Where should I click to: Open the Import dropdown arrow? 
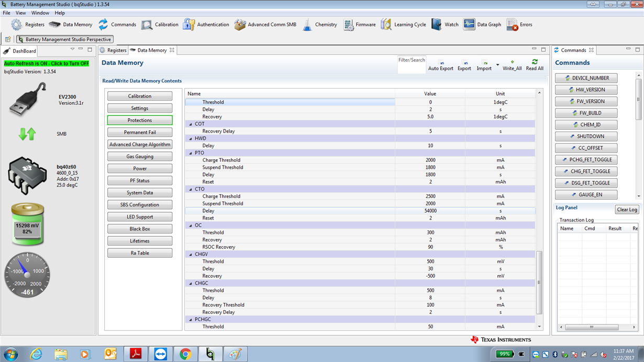tap(497, 65)
